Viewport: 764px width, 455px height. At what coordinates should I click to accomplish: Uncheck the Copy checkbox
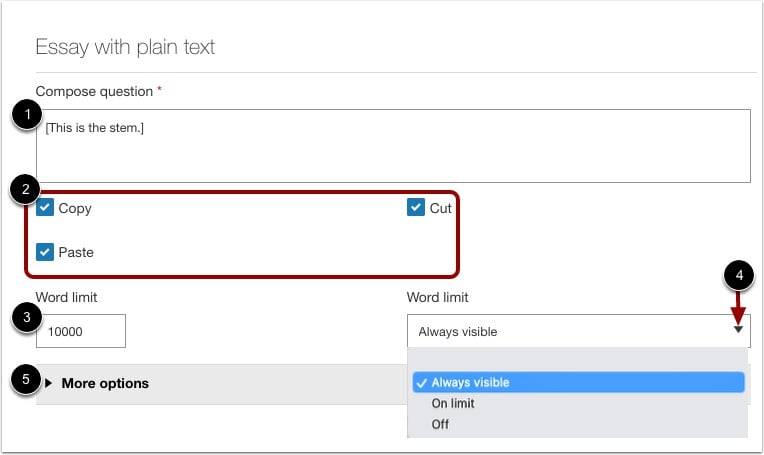[x=45, y=208]
